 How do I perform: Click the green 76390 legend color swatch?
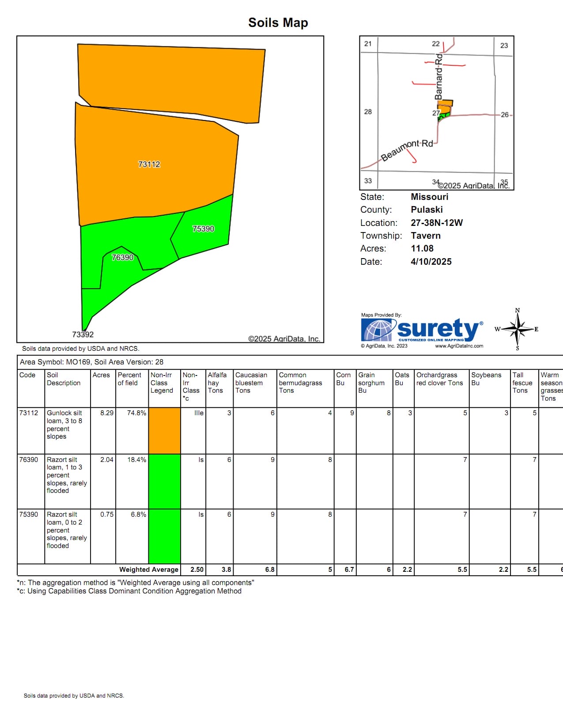click(x=164, y=481)
